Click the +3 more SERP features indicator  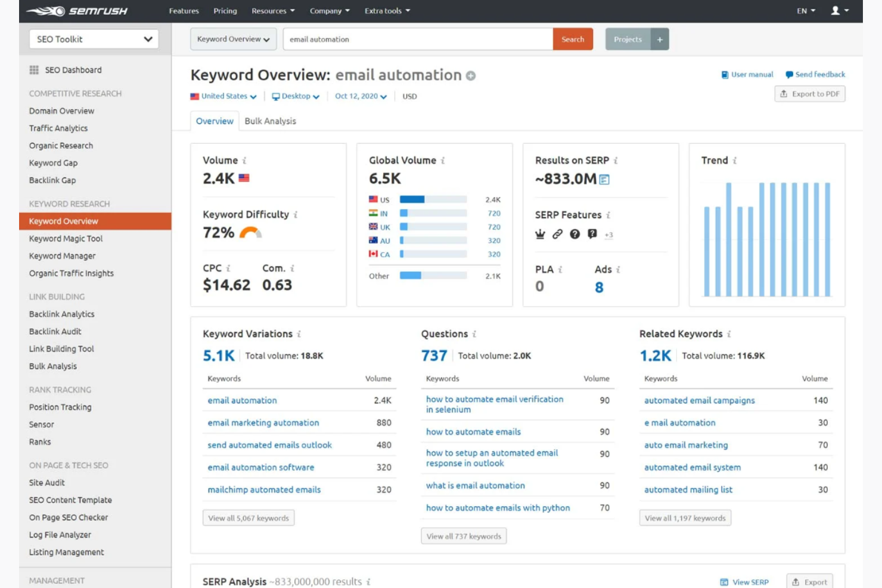point(608,235)
